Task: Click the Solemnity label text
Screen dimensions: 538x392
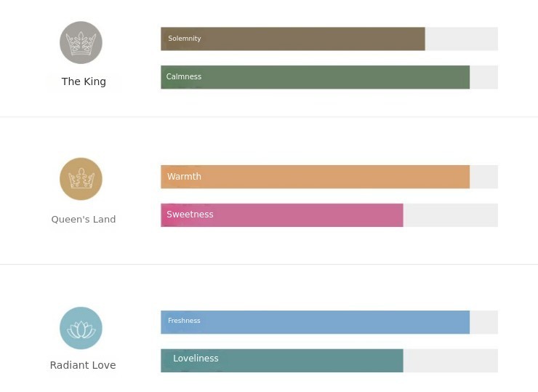Action: point(184,39)
